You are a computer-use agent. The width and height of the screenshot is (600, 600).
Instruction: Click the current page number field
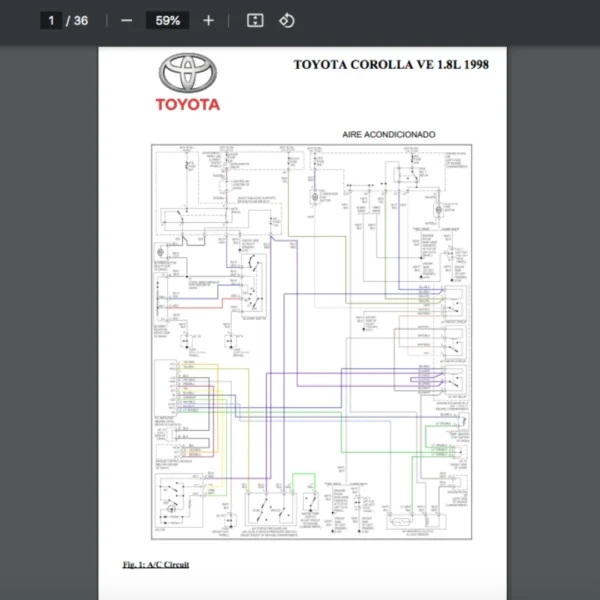coord(50,21)
